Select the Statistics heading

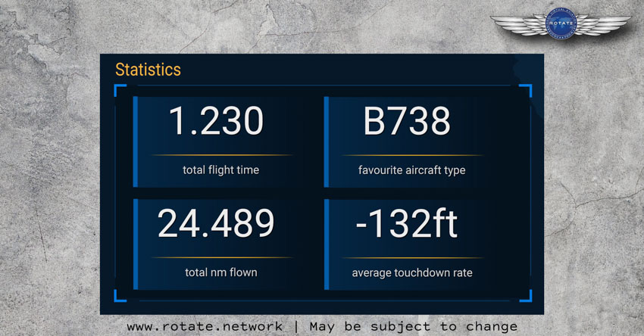pos(148,70)
